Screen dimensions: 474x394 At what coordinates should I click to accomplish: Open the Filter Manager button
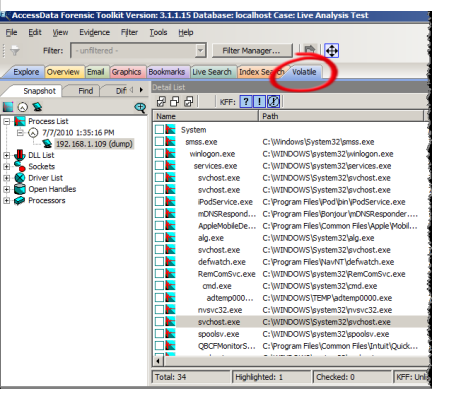coord(252,51)
